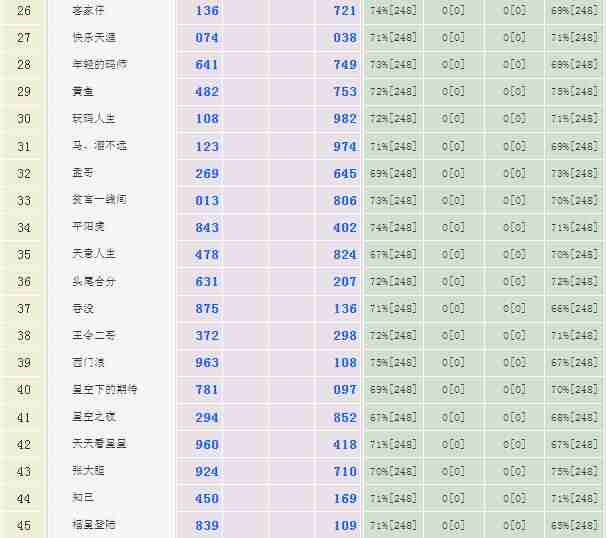Open the blue number 207
The height and width of the screenshot is (538, 606).
[345, 282]
